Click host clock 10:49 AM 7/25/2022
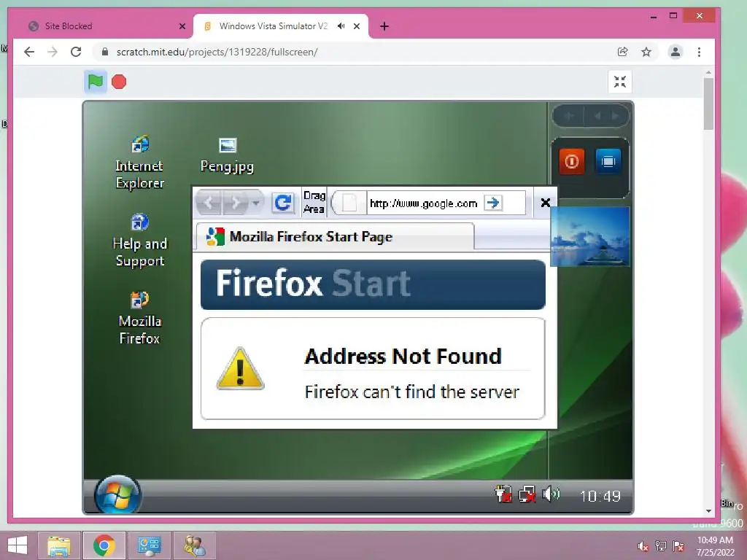The image size is (747, 560). click(x=715, y=546)
